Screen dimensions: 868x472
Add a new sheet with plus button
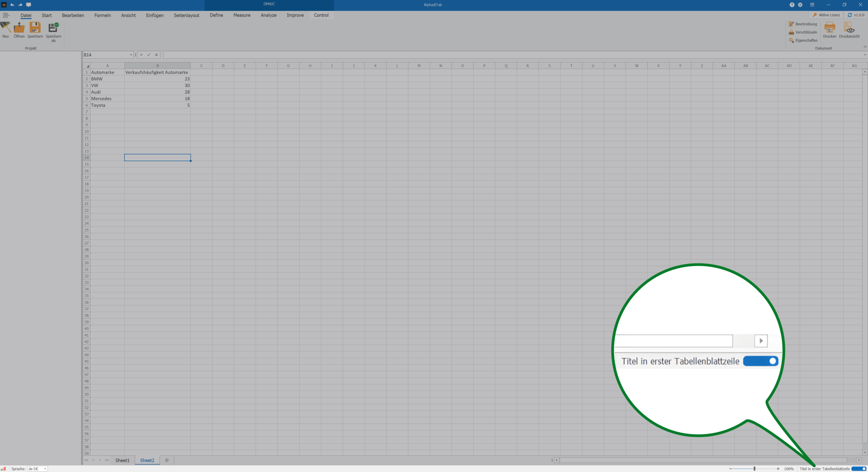(x=167, y=460)
